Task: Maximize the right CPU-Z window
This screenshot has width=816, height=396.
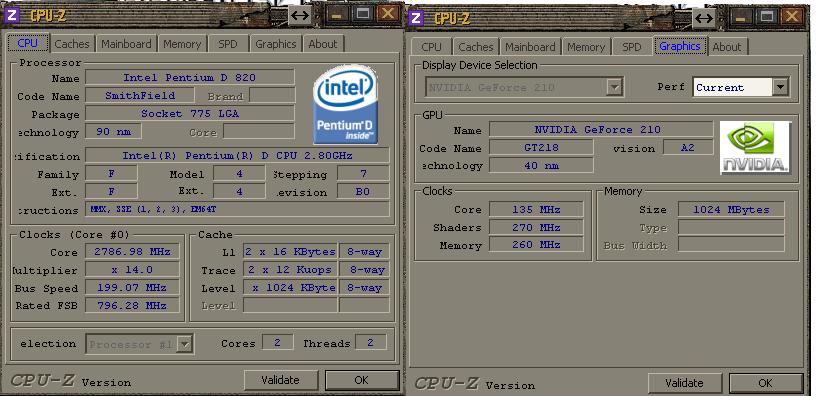Action: tap(766, 17)
